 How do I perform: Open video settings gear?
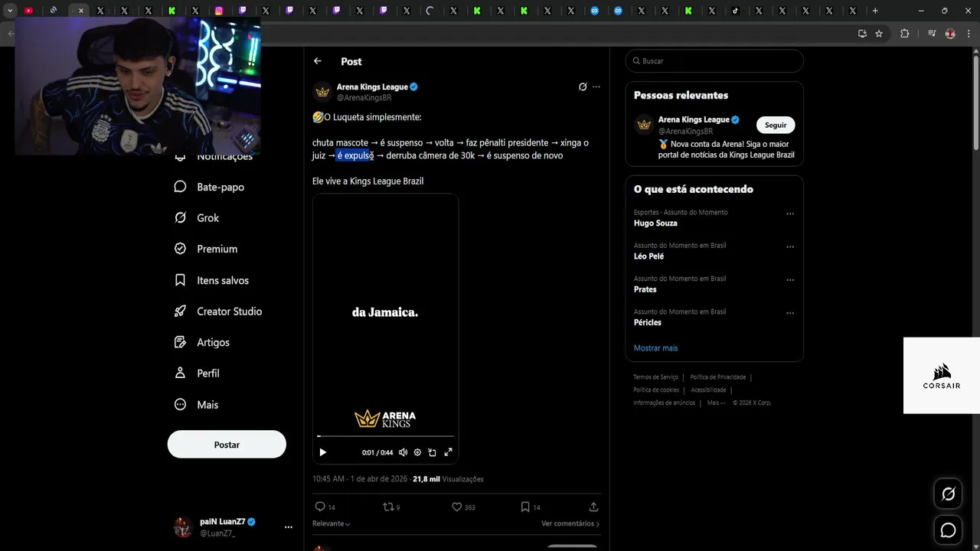coord(417,452)
